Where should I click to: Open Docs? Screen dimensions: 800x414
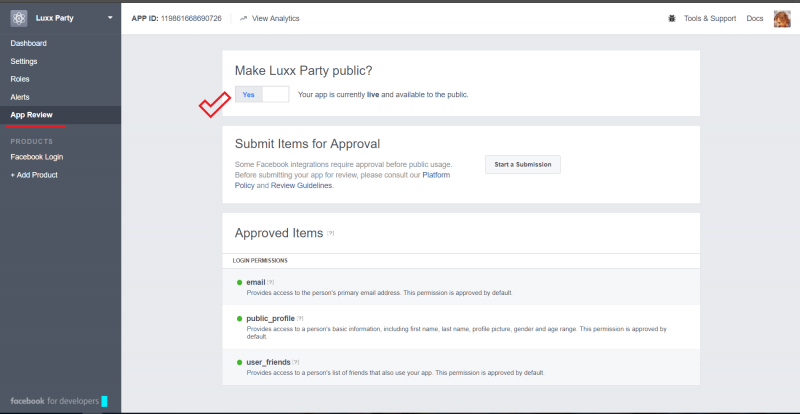[755, 18]
